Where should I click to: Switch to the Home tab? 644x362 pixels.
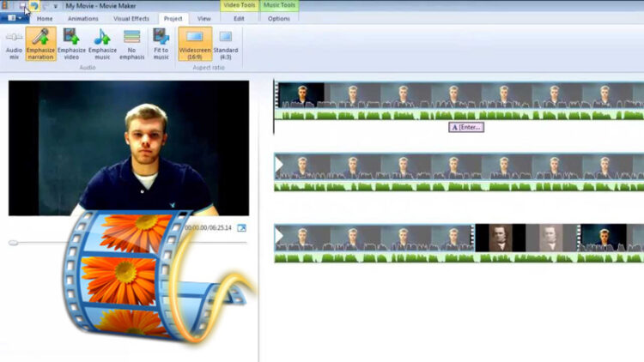(x=45, y=19)
